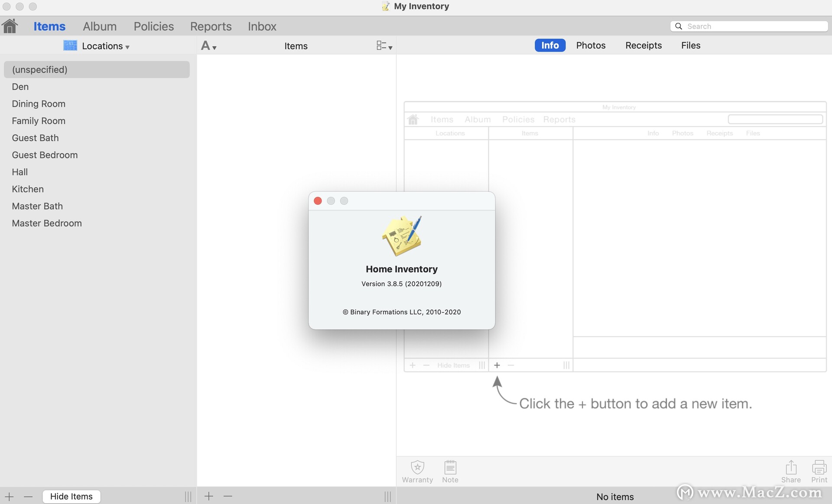Click the Home Inventory app icon in dialog
The image size is (832, 504).
tap(402, 236)
